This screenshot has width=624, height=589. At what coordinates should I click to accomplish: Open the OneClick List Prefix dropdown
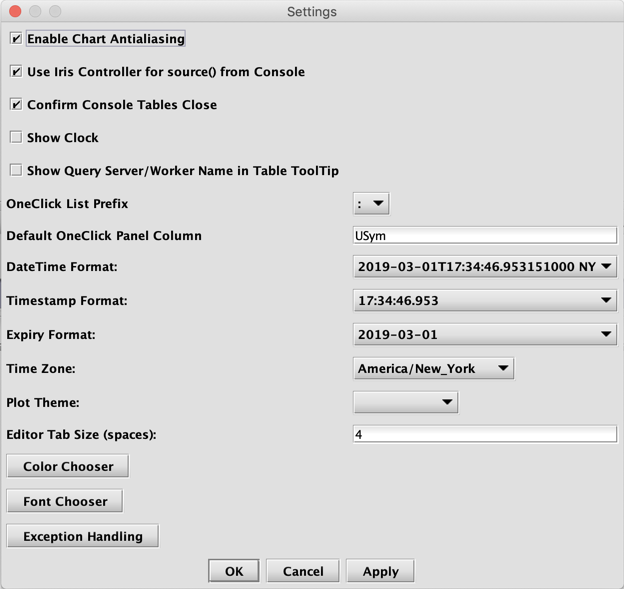(x=371, y=204)
